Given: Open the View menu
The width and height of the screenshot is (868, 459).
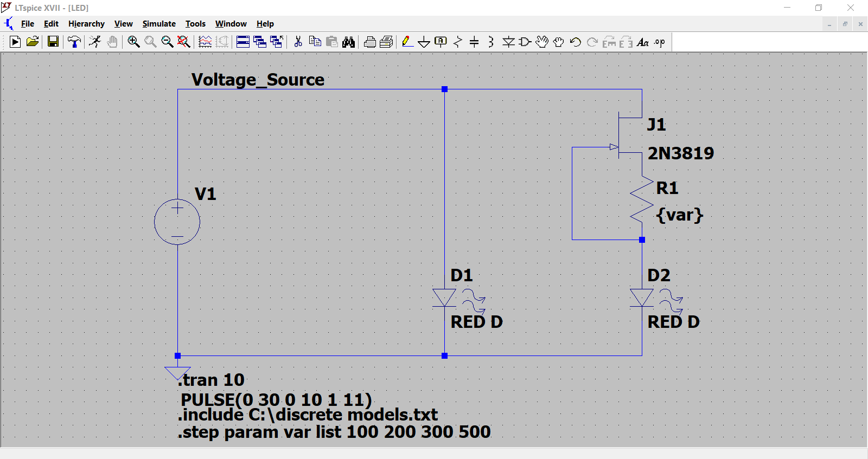Looking at the screenshot, I should tap(123, 24).
